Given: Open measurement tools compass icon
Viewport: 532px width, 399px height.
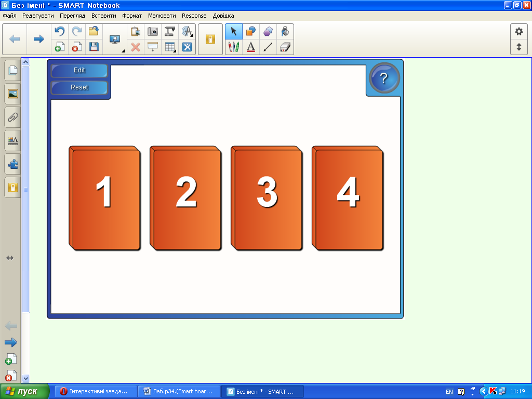Looking at the screenshot, I should point(187,31).
